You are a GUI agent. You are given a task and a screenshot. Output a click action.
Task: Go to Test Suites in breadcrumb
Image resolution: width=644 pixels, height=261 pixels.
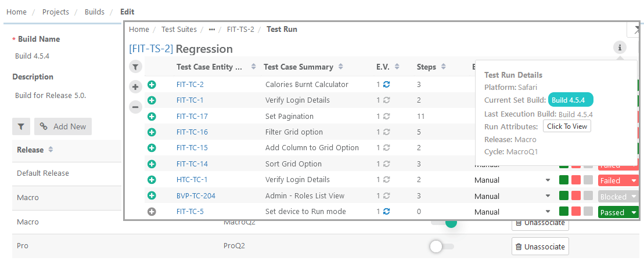(178, 29)
